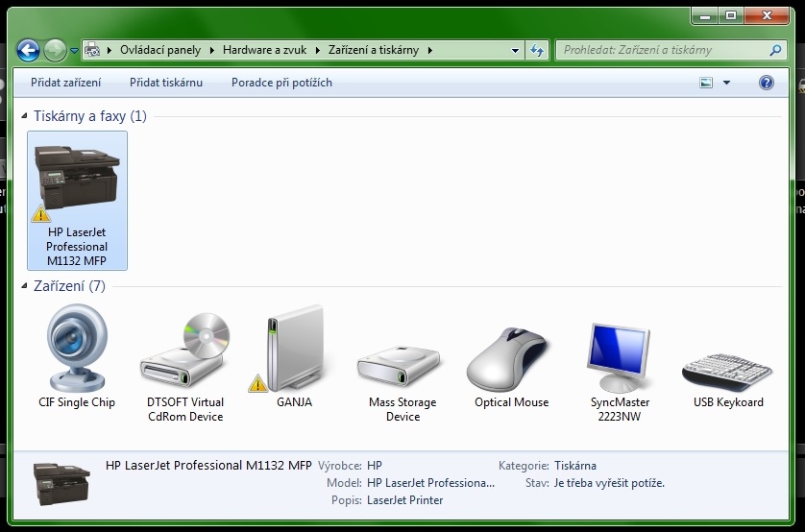Click the printer thumbnail in the details pane
This screenshot has width=805, height=532.
tap(61, 483)
